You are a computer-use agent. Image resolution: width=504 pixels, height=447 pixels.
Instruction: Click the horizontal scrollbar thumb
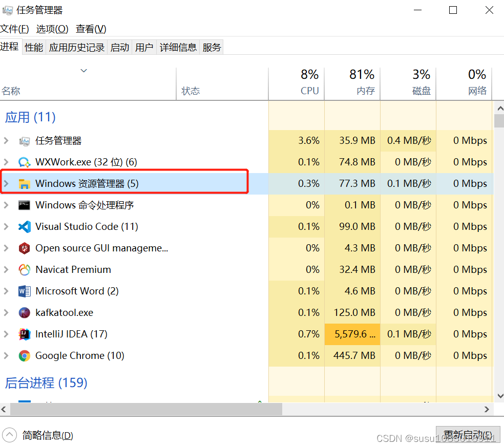pos(146,410)
